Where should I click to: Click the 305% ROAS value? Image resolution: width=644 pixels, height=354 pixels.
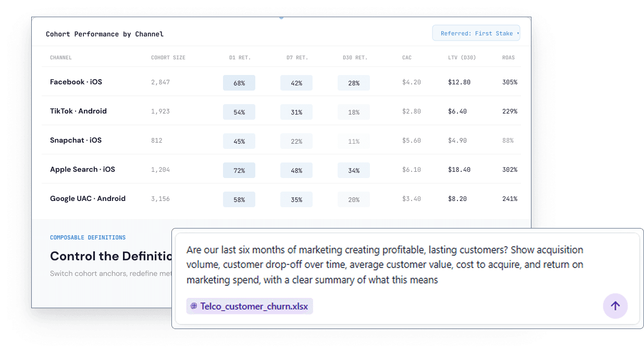(x=510, y=82)
